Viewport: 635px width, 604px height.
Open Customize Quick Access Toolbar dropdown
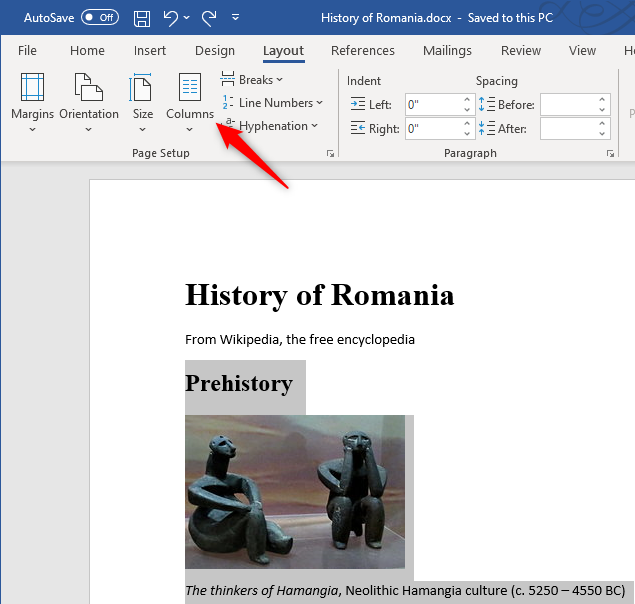(x=235, y=17)
